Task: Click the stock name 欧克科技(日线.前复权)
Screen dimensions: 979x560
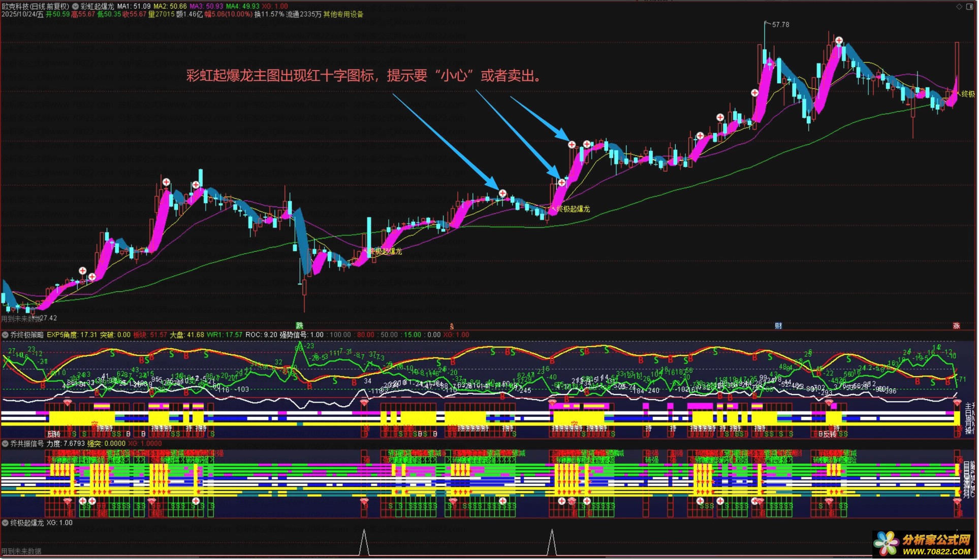Action: pos(35,7)
